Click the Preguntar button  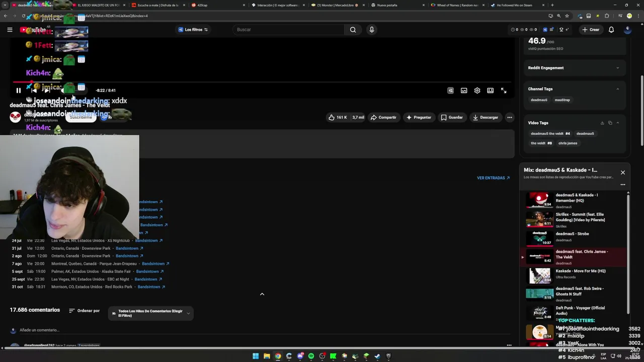[x=419, y=117]
